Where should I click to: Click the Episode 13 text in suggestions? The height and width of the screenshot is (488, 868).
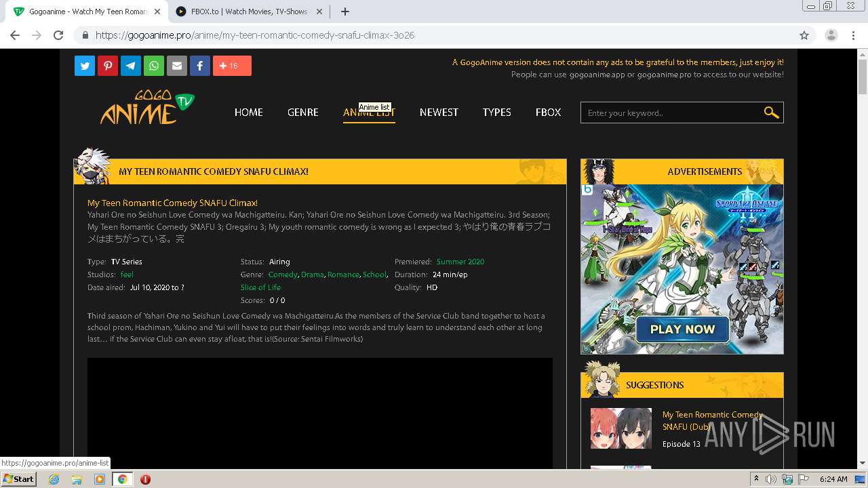(682, 444)
